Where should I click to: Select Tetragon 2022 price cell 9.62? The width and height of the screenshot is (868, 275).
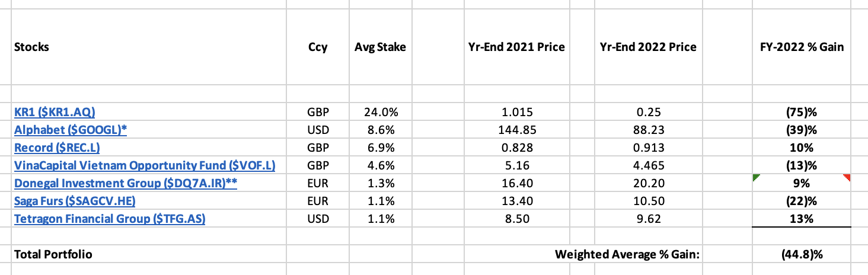648,219
